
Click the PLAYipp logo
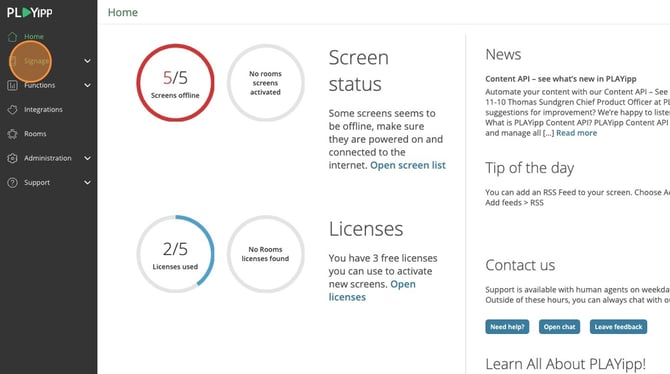(x=29, y=12)
